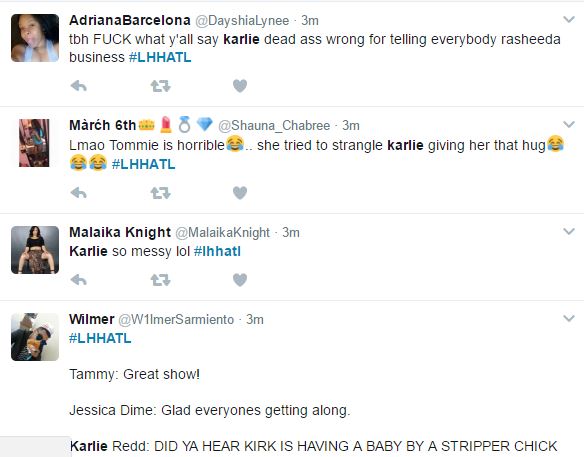Visit Malaika Knight's profile by display name
584x457 pixels.
point(120,232)
